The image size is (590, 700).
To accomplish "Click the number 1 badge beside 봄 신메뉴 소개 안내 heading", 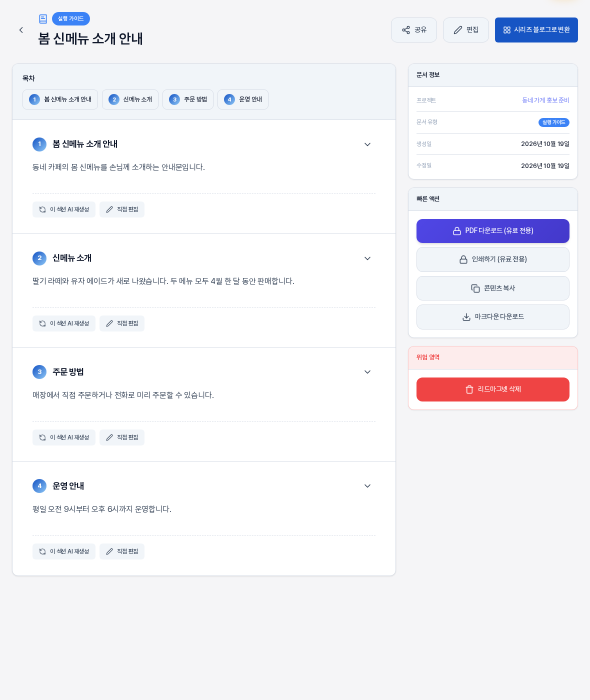I will [39, 144].
